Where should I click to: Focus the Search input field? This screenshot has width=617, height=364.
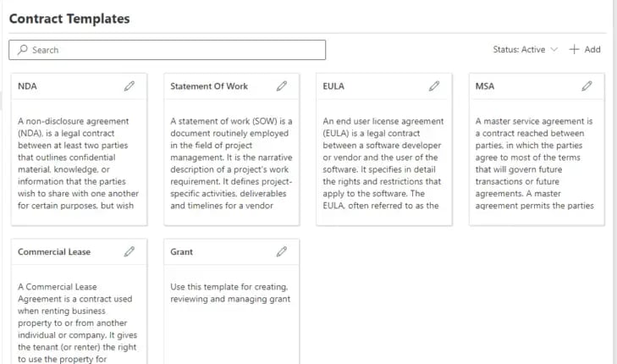click(x=168, y=50)
